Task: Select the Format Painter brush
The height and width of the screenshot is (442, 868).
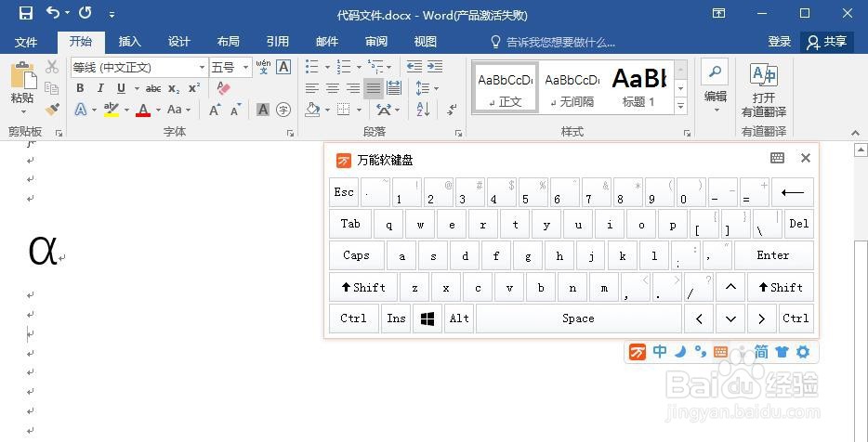Action: (x=52, y=109)
